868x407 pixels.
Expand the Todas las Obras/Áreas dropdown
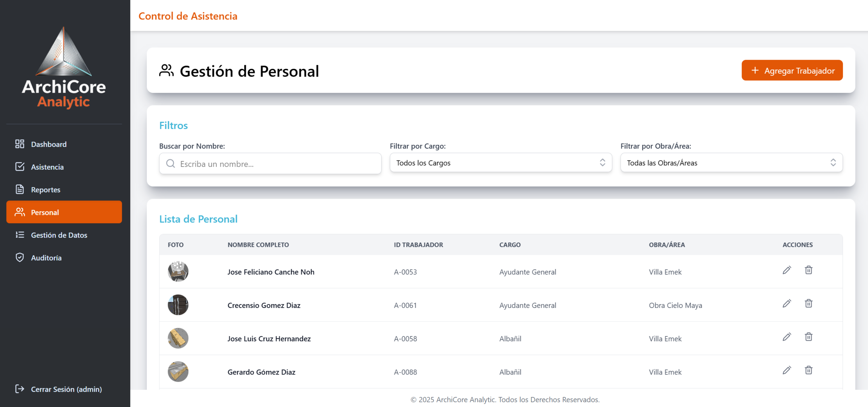[x=731, y=163]
